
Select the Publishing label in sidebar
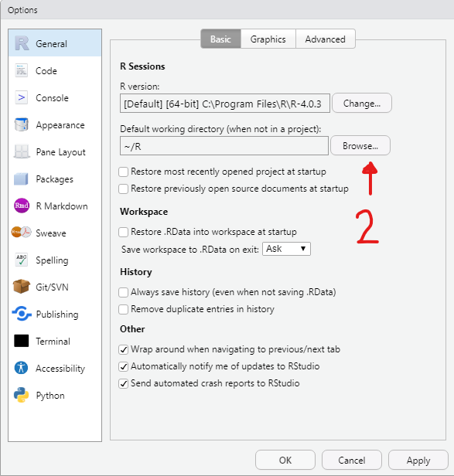(57, 314)
